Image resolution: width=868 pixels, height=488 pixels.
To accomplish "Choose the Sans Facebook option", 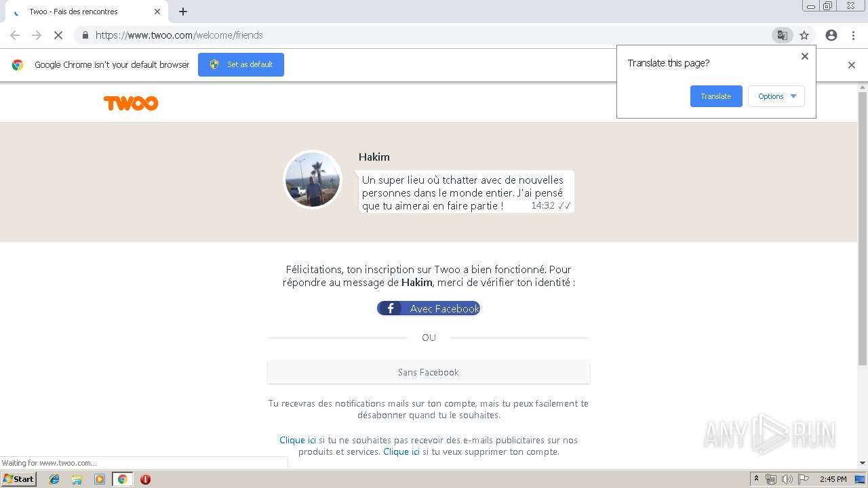I will click(x=429, y=372).
